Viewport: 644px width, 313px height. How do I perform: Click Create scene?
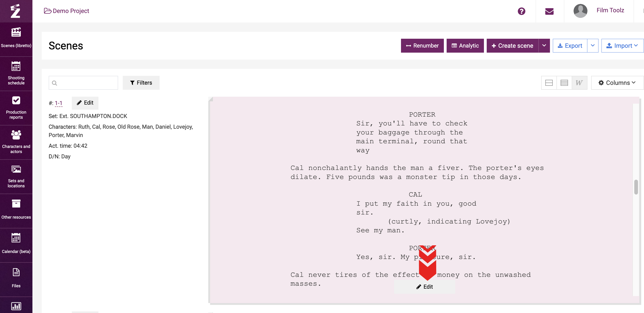click(512, 46)
